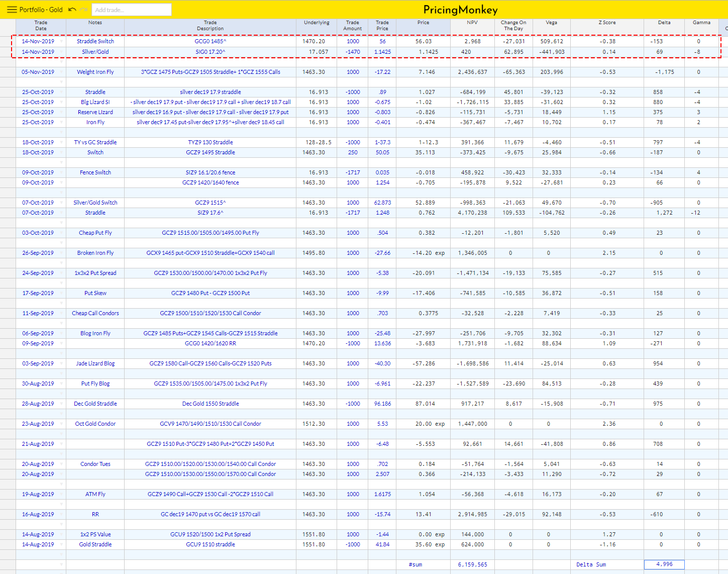Select the Put Fly Blog notes cell
Image resolution: width=728 pixels, height=574 pixels.
coord(95,384)
